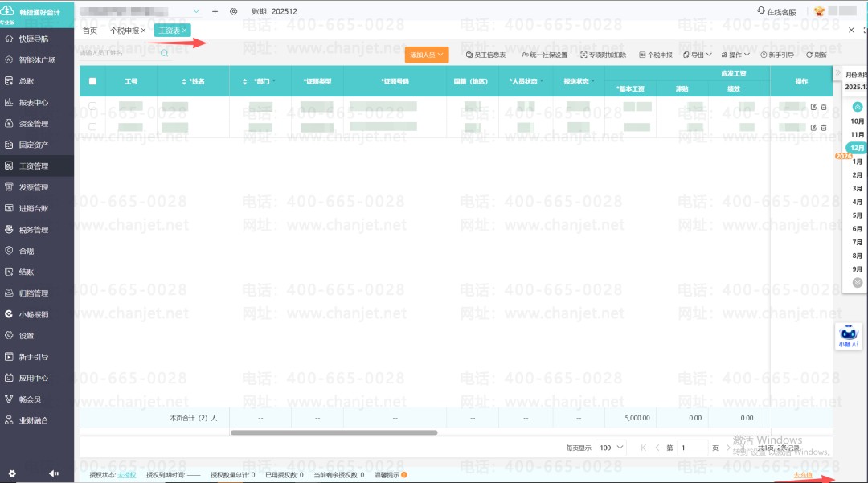
Task: Open 统一社保设置
Action: pyautogui.click(x=544, y=55)
